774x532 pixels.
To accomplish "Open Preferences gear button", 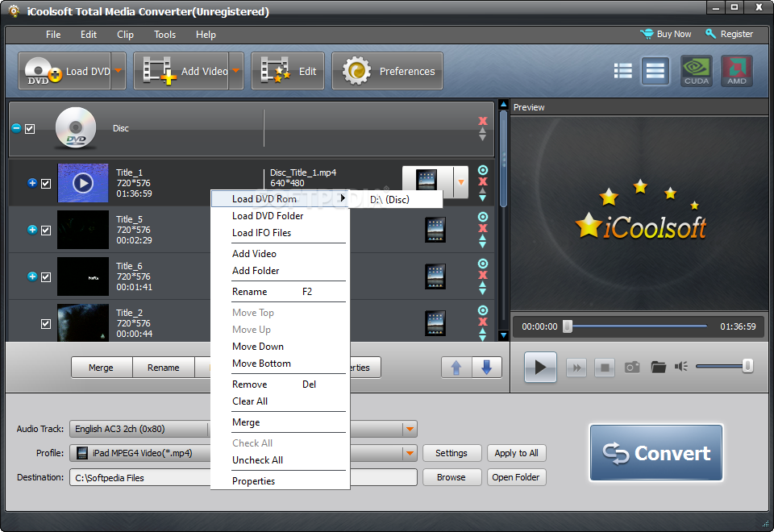I will pyautogui.click(x=387, y=71).
